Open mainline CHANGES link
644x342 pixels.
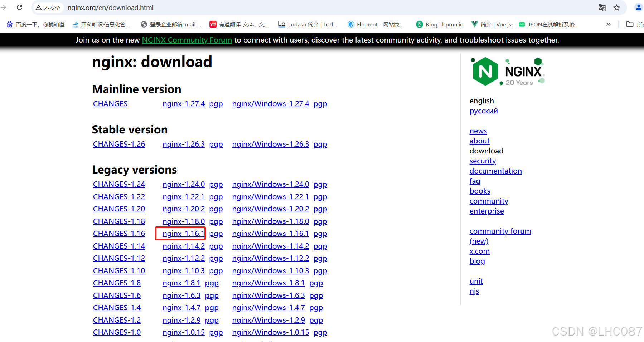(x=110, y=104)
